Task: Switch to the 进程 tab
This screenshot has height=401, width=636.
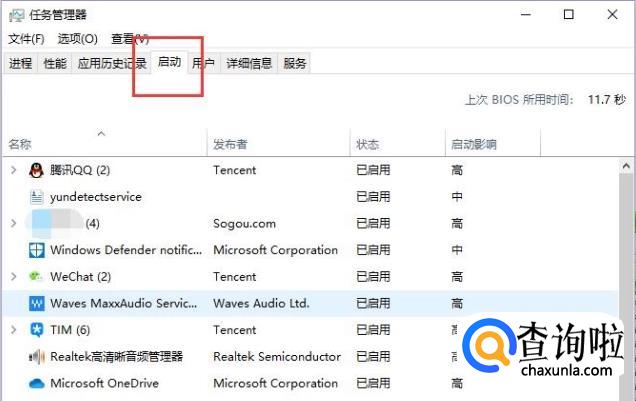Action: tap(21, 63)
